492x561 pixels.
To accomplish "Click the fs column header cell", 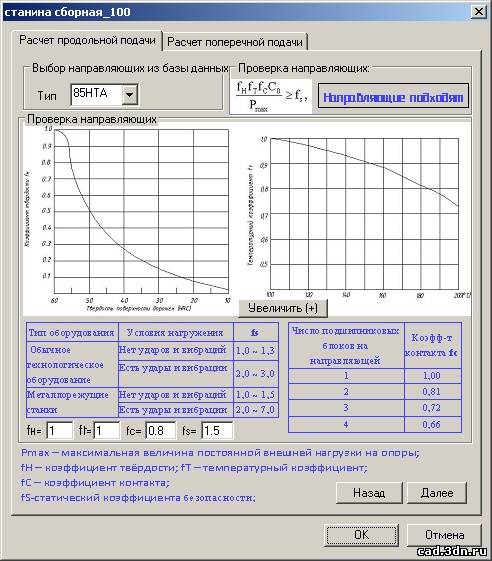I will tap(255, 333).
